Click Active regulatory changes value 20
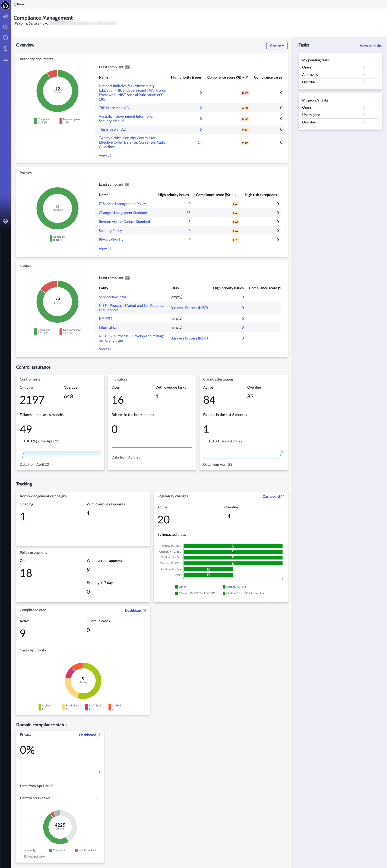This screenshot has width=387, height=868. [x=163, y=520]
